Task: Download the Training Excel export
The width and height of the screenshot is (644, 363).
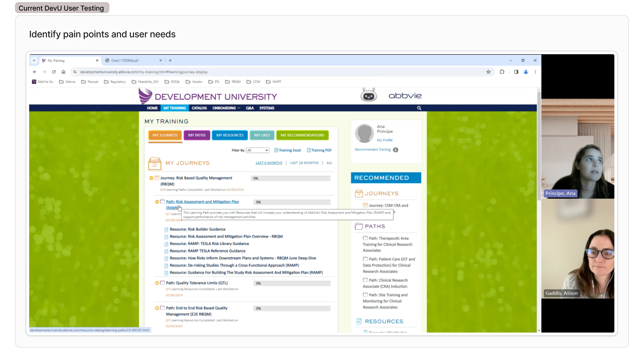Action: (x=288, y=150)
